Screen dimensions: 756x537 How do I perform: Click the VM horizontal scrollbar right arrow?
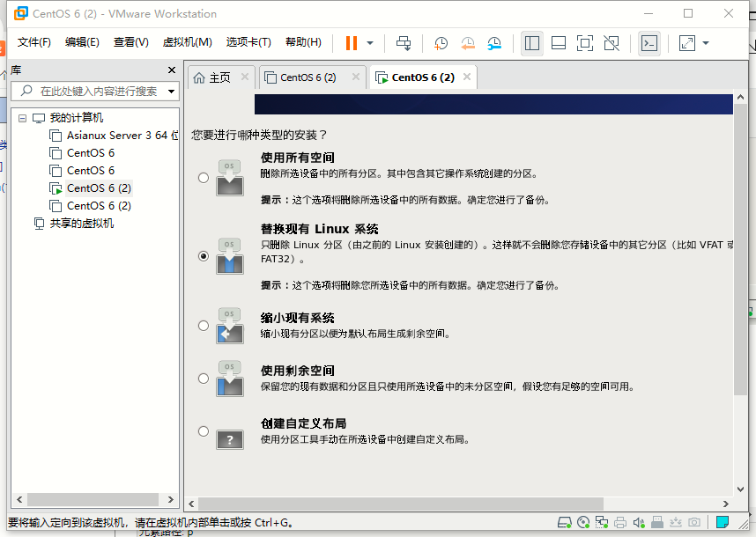[726, 504]
